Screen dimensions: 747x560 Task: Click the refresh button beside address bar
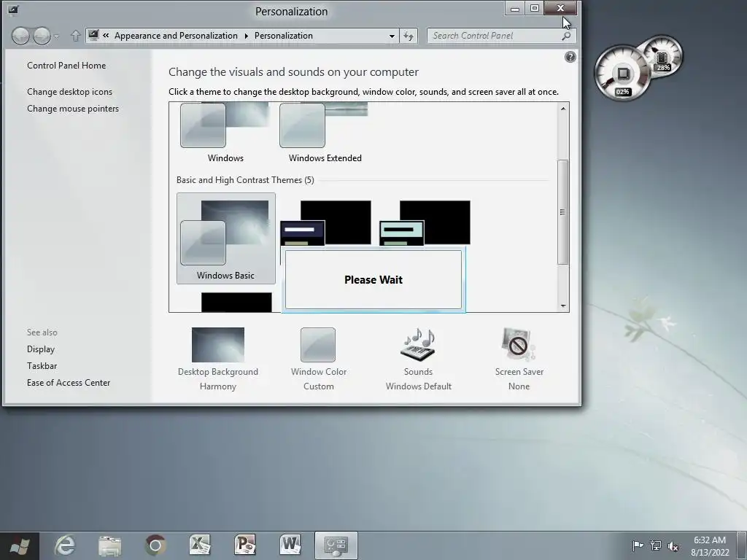click(409, 36)
